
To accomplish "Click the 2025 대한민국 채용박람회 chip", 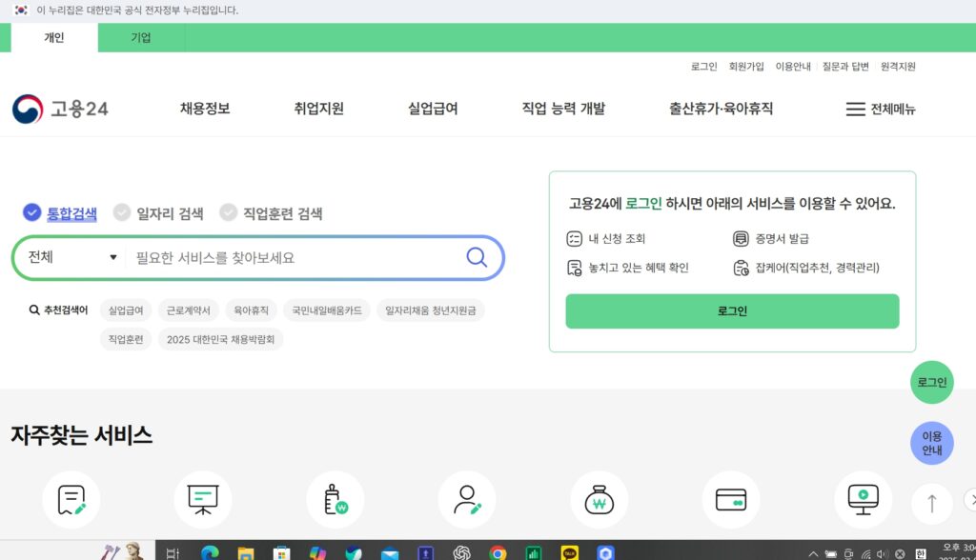I will click(220, 339).
